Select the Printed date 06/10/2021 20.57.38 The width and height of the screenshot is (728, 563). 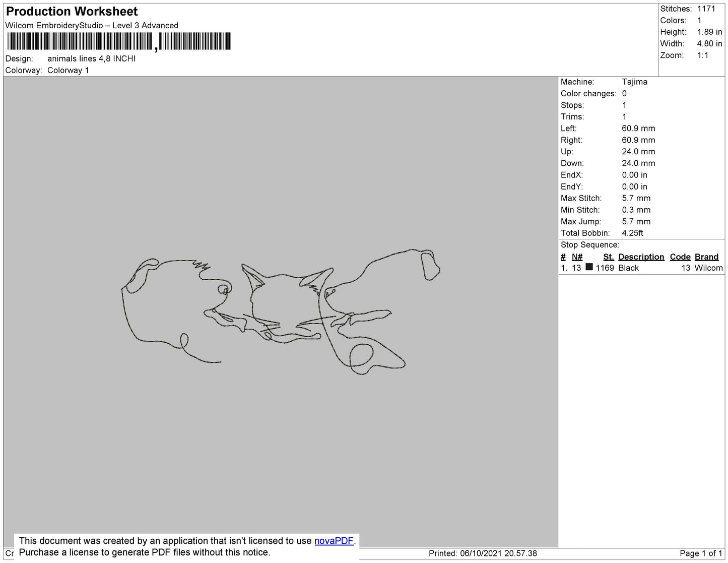click(498, 553)
